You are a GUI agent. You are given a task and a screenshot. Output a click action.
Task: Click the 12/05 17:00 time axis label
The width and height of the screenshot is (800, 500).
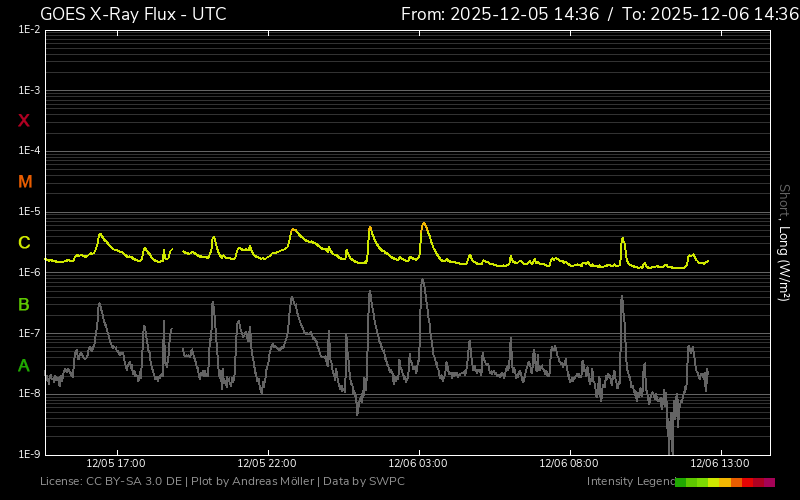116,463
